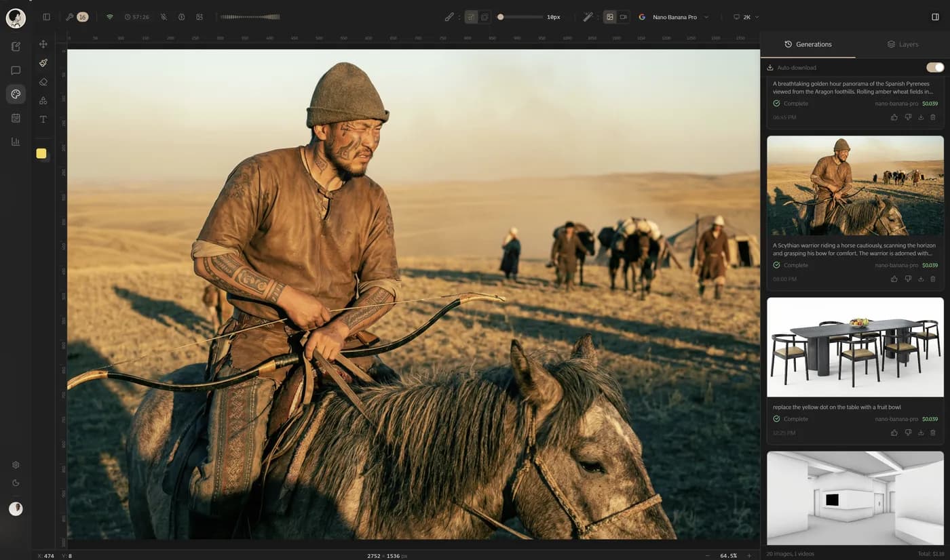Select the Shapes tool
The height and width of the screenshot is (560, 950).
pyautogui.click(x=43, y=100)
